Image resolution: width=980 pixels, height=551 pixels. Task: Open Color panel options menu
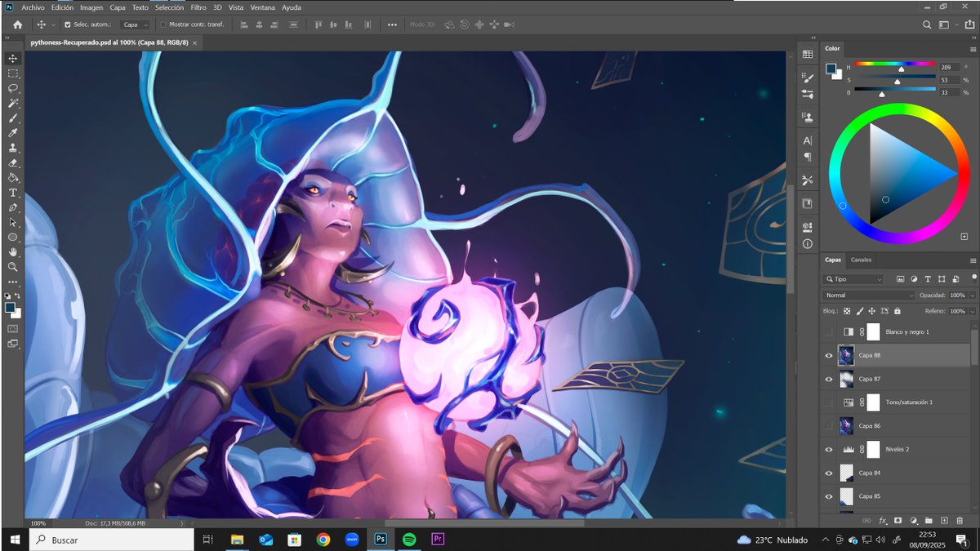click(973, 48)
